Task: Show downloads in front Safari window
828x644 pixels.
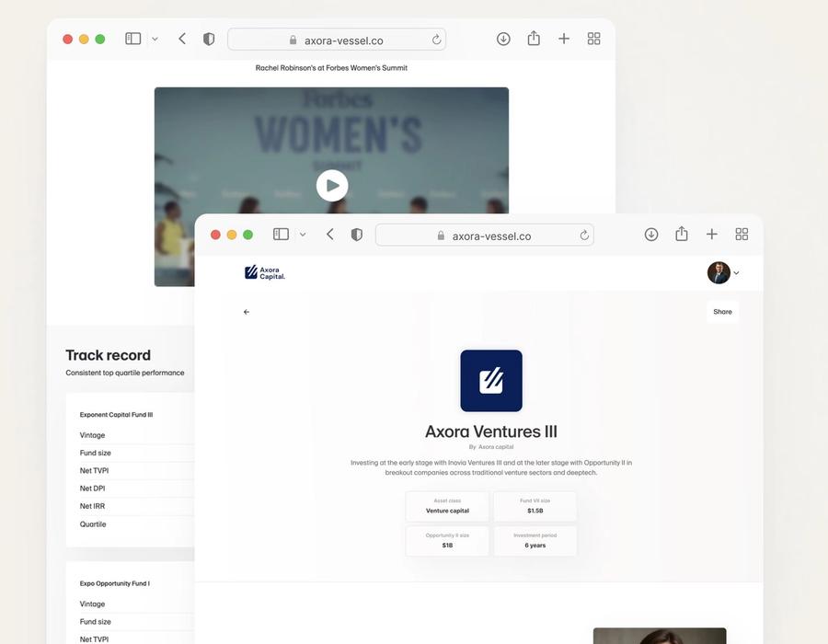Action: click(651, 234)
